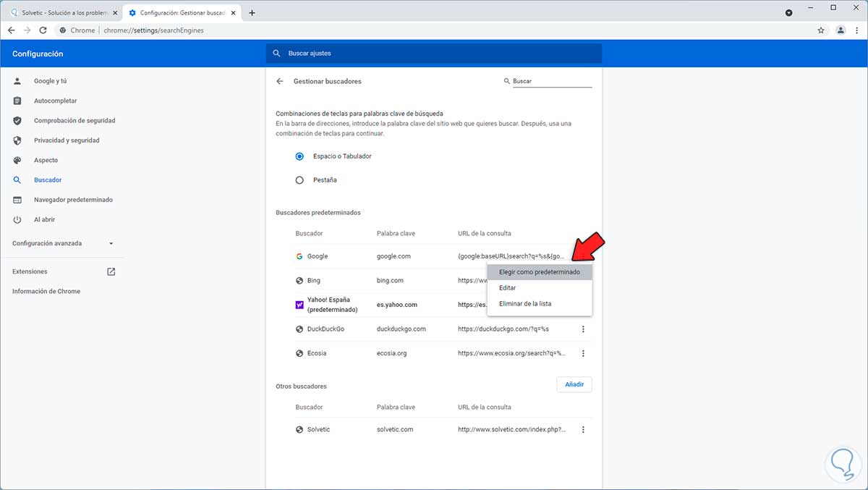Open Aspecto settings section
Viewport: 868px width, 490px height.
point(46,160)
